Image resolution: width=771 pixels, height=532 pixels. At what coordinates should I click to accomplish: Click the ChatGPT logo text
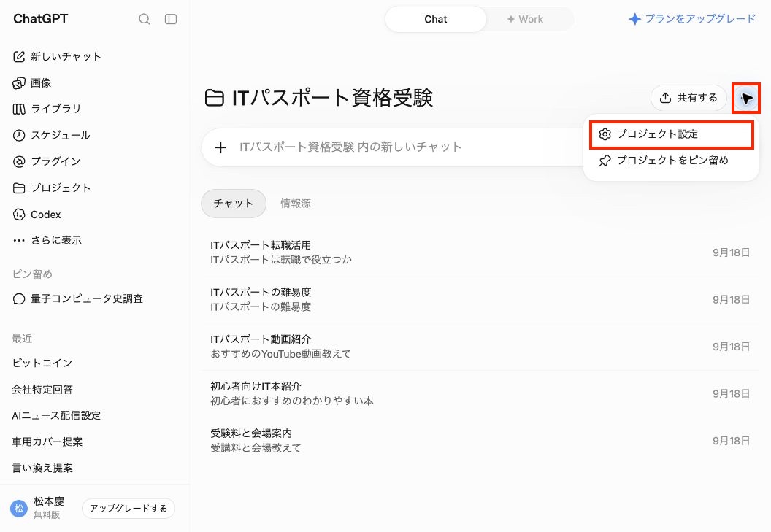coord(40,19)
